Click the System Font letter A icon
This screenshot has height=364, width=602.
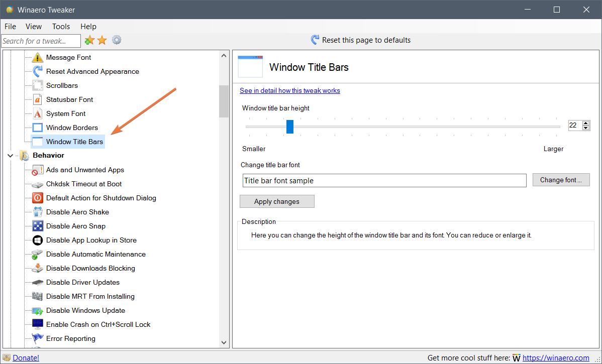pyautogui.click(x=38, y=113)
